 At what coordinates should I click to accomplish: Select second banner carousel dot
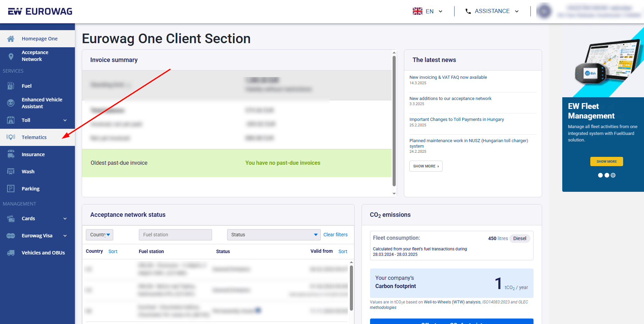[x=607, y=175]
